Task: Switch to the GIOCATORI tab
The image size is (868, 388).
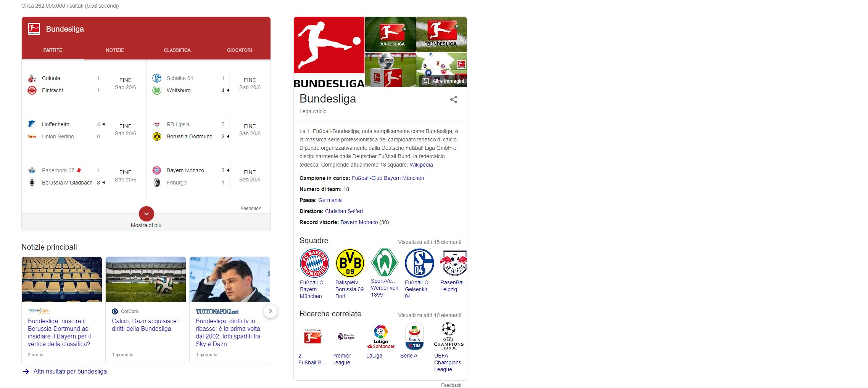Action: [x=239, y=50]
